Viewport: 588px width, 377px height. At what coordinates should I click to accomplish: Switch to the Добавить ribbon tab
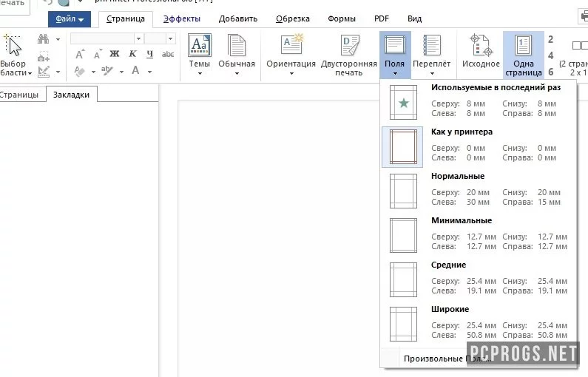(238, 18)
